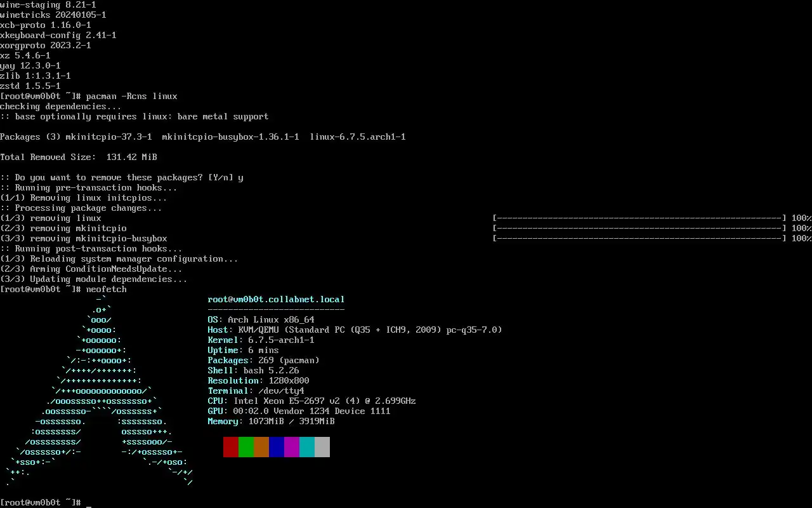
Task: Select the text 'zstd 1.5.5-1'
Action: (30, 86)
